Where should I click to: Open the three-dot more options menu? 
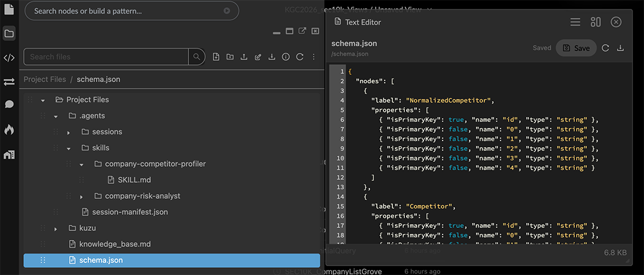[x=314, y=57]
